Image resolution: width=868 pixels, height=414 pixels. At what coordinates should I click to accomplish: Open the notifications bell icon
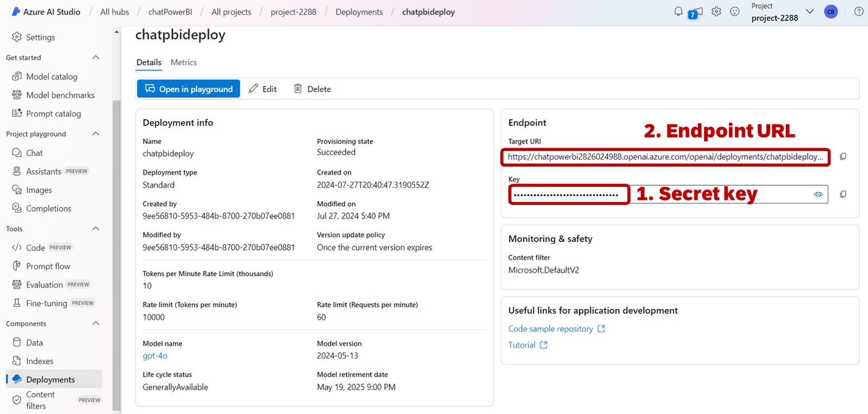tap(678, 11)
